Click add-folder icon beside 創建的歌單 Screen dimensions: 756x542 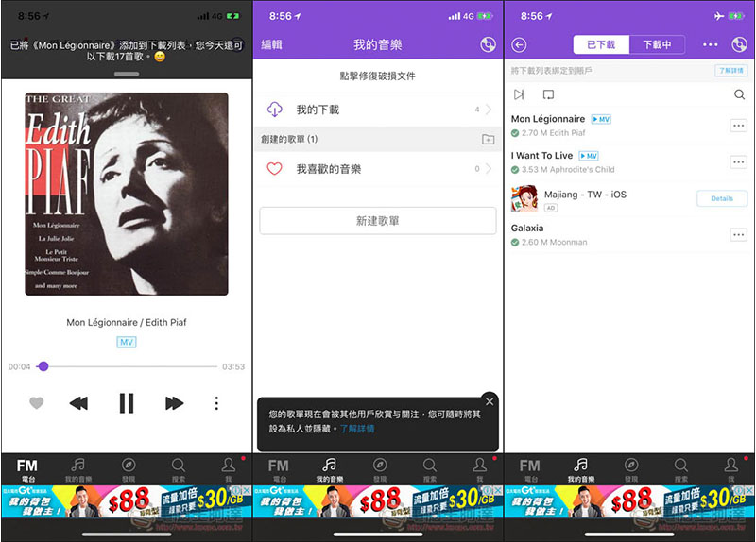click(x=488, y=140)
